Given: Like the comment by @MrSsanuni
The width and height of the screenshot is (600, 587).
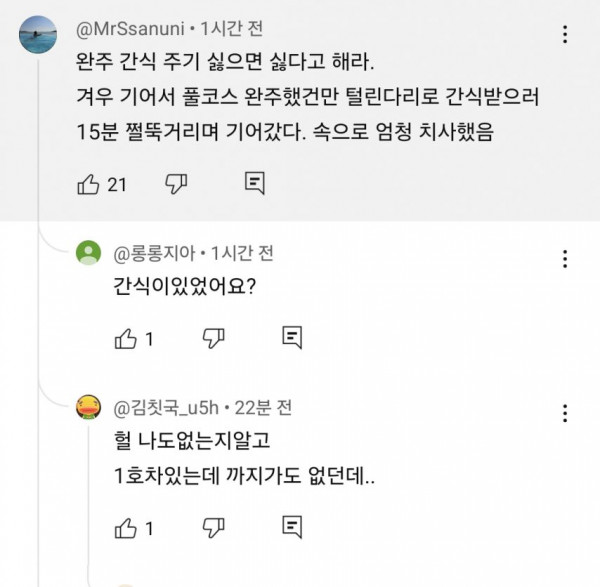Looking at the screenshot, I should 88,183.
